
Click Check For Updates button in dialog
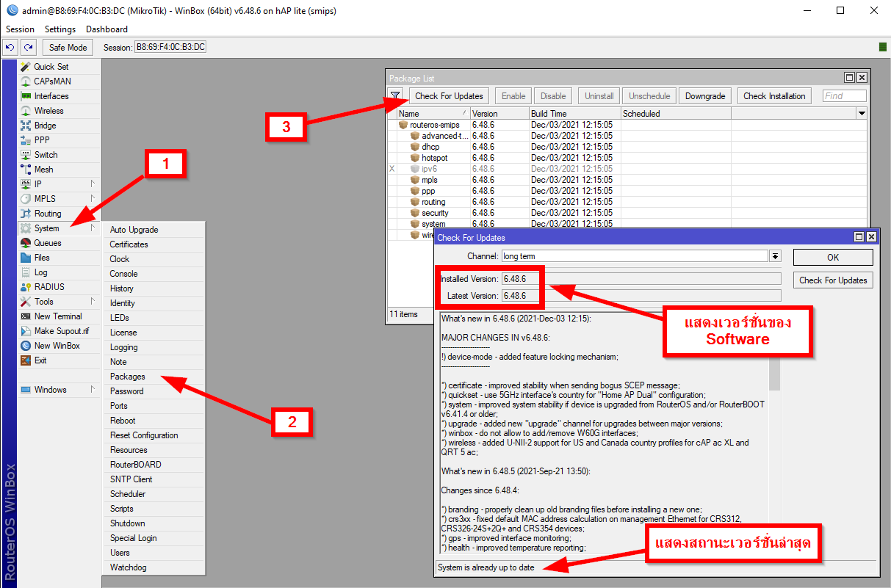(833, 280)
